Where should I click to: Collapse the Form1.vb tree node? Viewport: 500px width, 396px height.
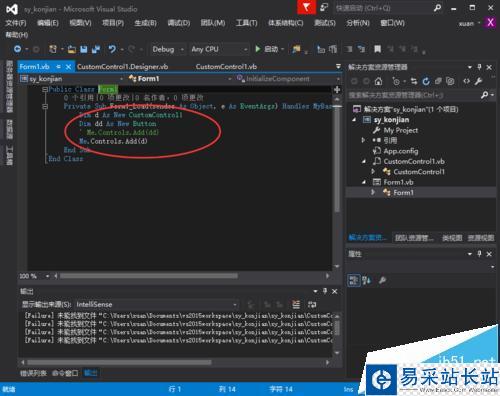[364, 182]
